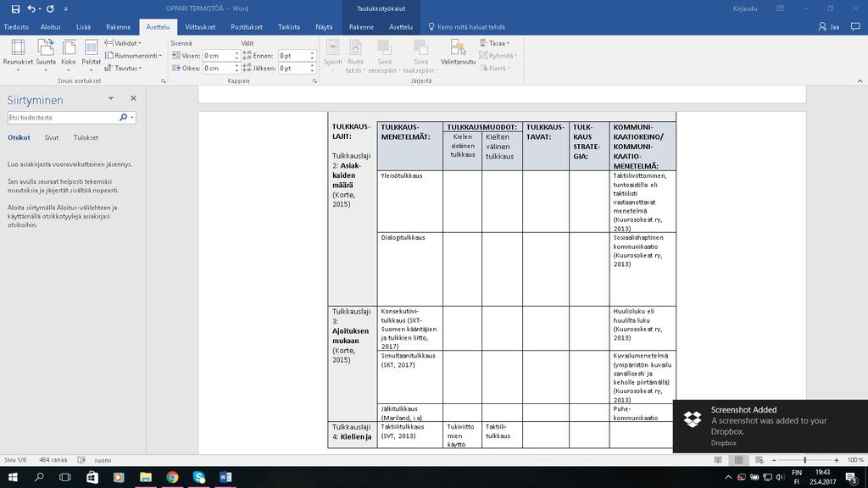Show the Tulokset view in navigation pane
This screenshot has width=868, height=488.
[86, 137]
